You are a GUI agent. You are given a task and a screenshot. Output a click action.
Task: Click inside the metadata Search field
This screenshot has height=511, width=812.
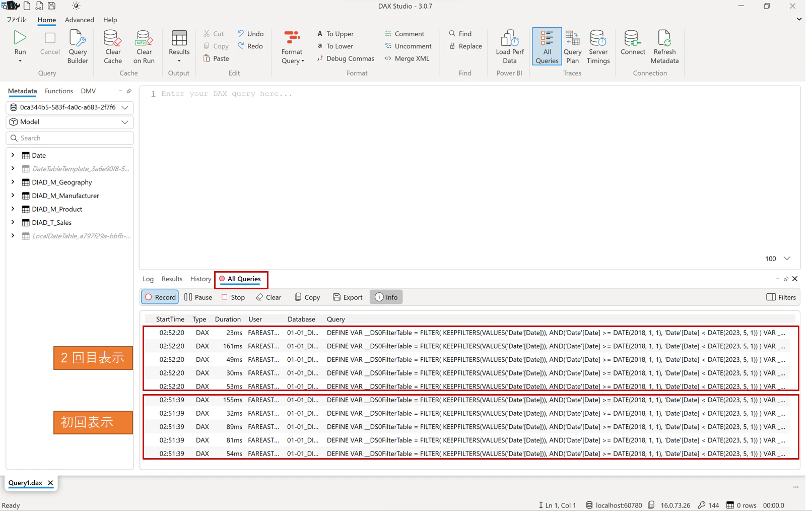tap(70, 138)
